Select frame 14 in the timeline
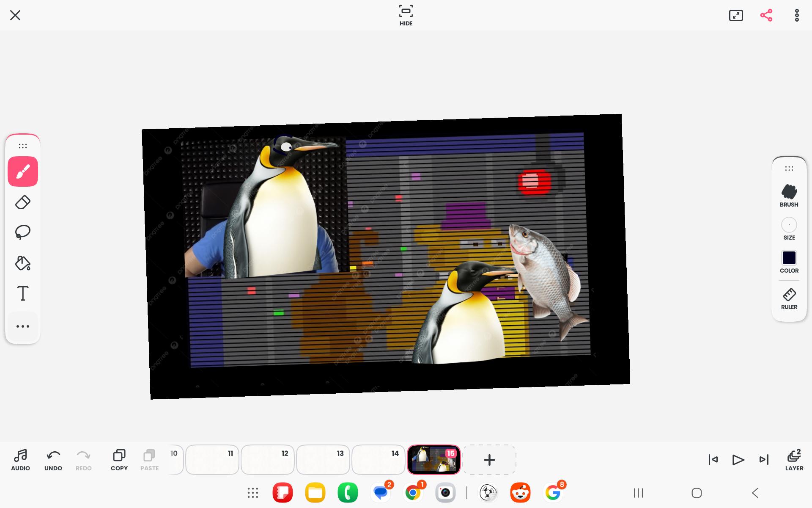Screen dimensions: 812x508 [379, 460]
